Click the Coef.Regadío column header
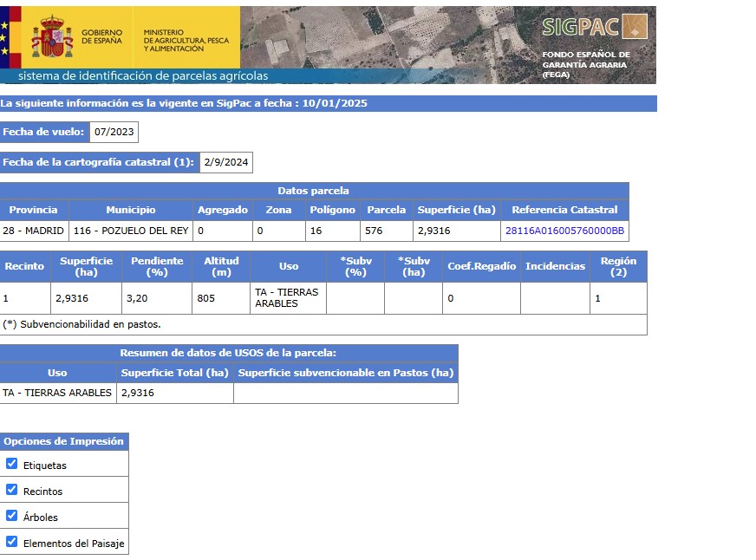Image resolution: width=756 pixels, height=560 pixels. pyautogui.click(x=481, y=266)
